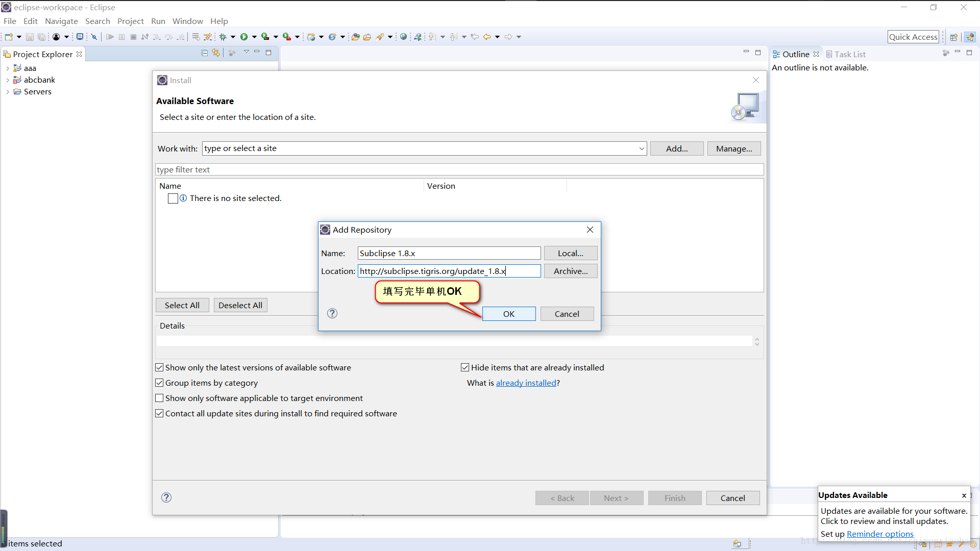Click the Java EE perspective icon
The width and height of the screenshot is (980, 551).
point(970,37)
